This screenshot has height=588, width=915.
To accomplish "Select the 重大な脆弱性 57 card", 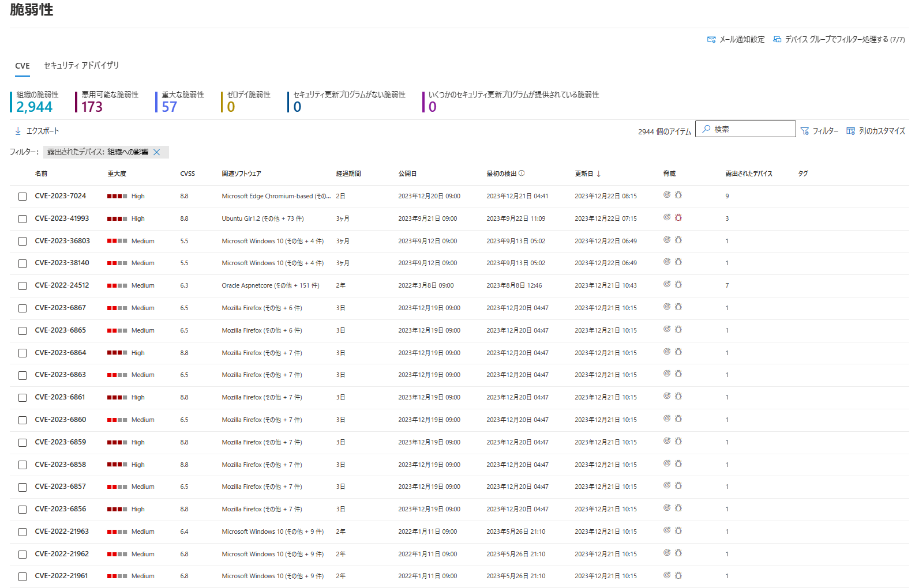I will (180, 101).
